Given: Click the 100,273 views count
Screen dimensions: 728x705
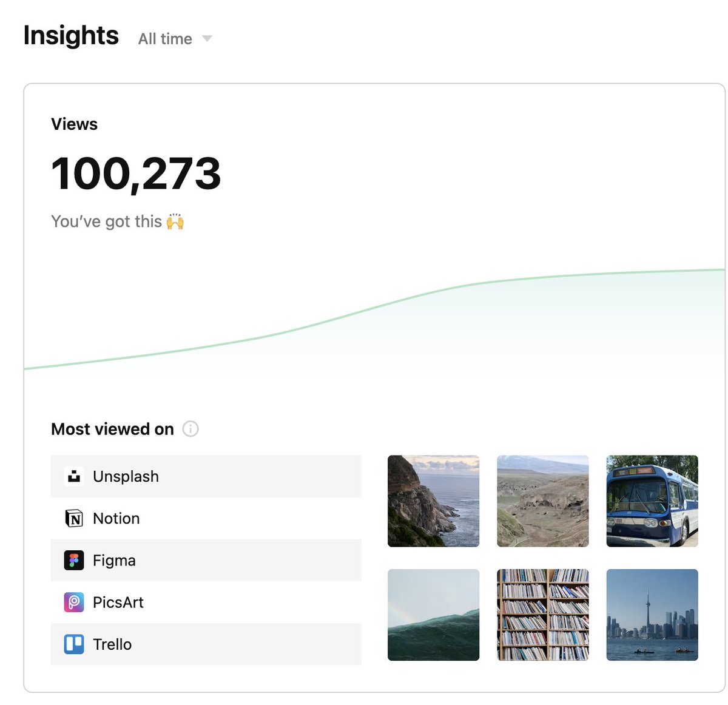Looking at the screenshot, I should click(x=136, y=174).
